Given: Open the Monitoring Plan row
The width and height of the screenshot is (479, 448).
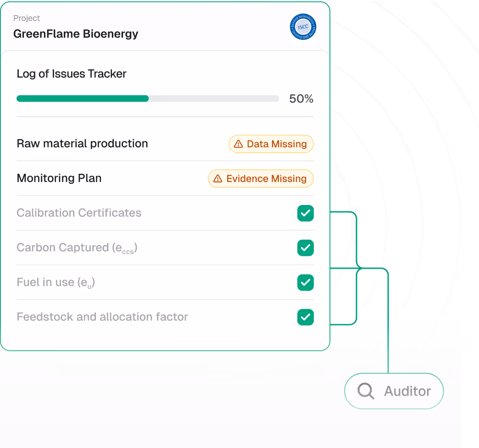Looking at the screenshot, I should [165, 178].
